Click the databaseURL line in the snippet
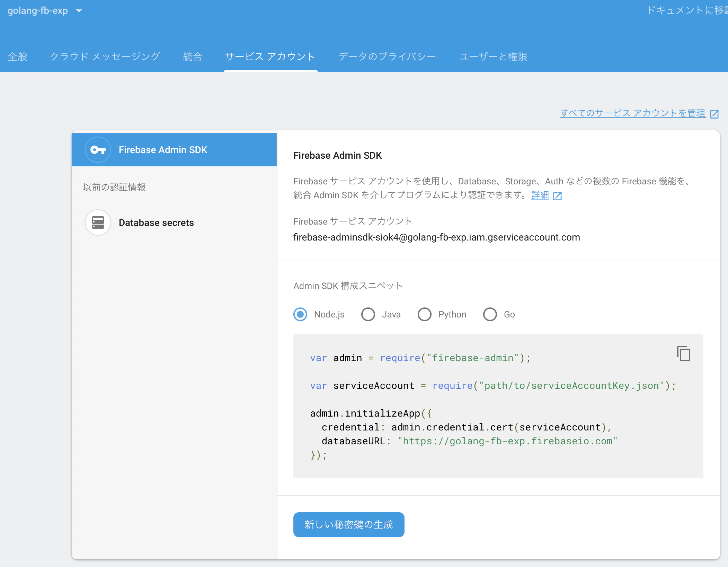This screenshot has height=567, width=728. point(469,441)
